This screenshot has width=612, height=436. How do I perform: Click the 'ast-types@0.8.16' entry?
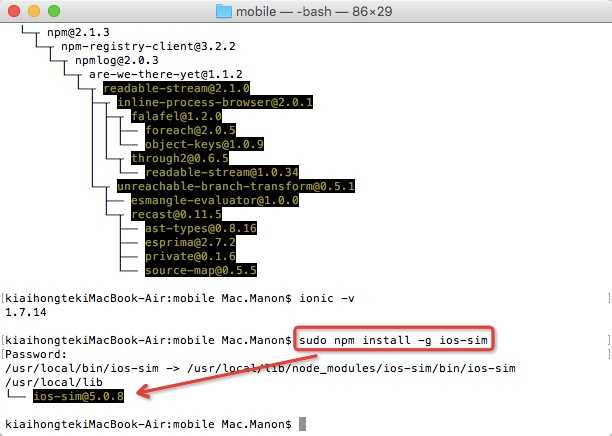pos(201,229)
